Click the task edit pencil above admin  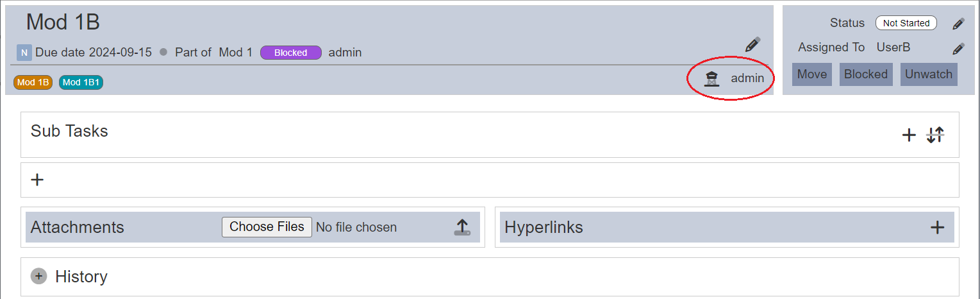(x=752, y=45)
